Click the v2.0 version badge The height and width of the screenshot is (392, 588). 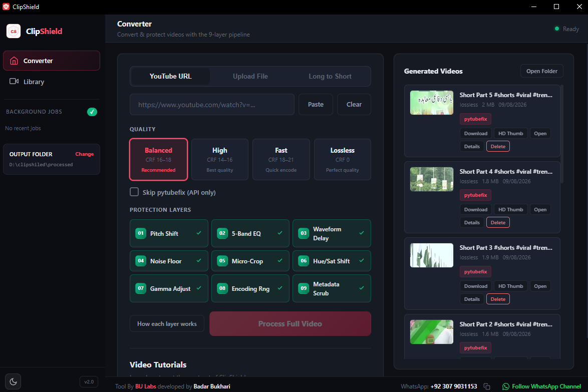pos(89,382)
